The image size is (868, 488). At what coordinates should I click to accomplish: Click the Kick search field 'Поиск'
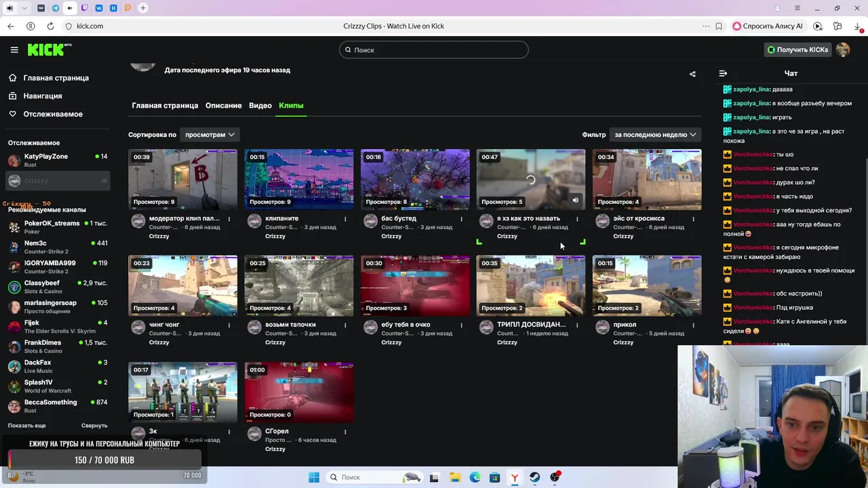tap(434, 49)
